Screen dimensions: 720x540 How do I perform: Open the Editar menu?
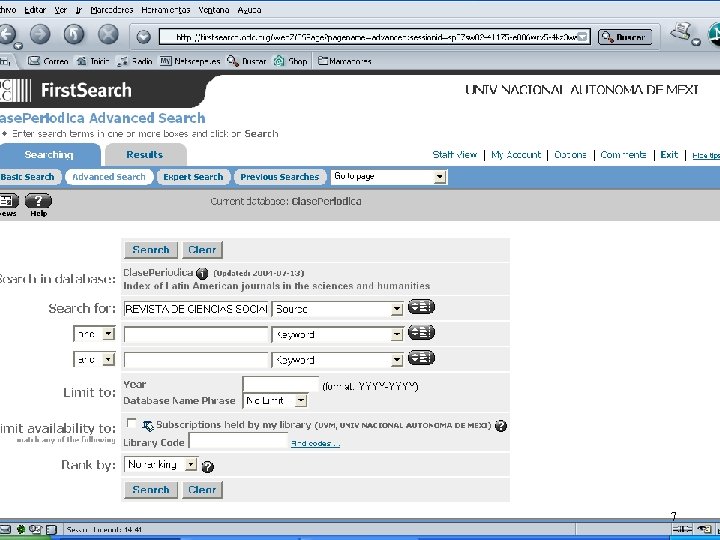coord(35,10)
